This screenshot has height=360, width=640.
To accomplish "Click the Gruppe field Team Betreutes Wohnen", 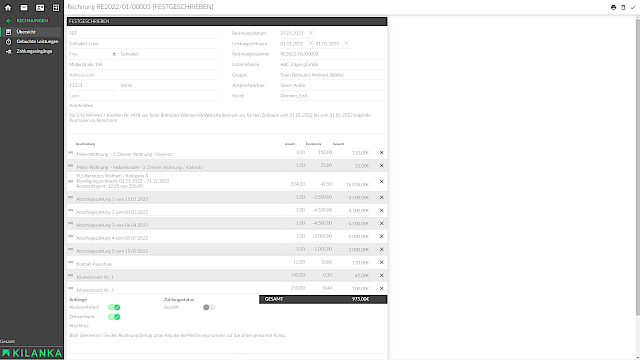I will coord(331,75).
